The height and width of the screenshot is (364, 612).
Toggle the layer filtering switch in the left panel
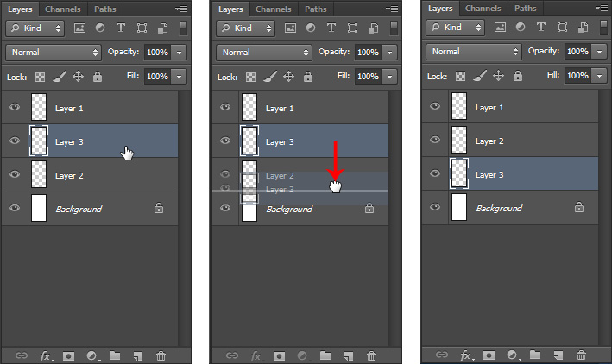[x=184, y=28]
